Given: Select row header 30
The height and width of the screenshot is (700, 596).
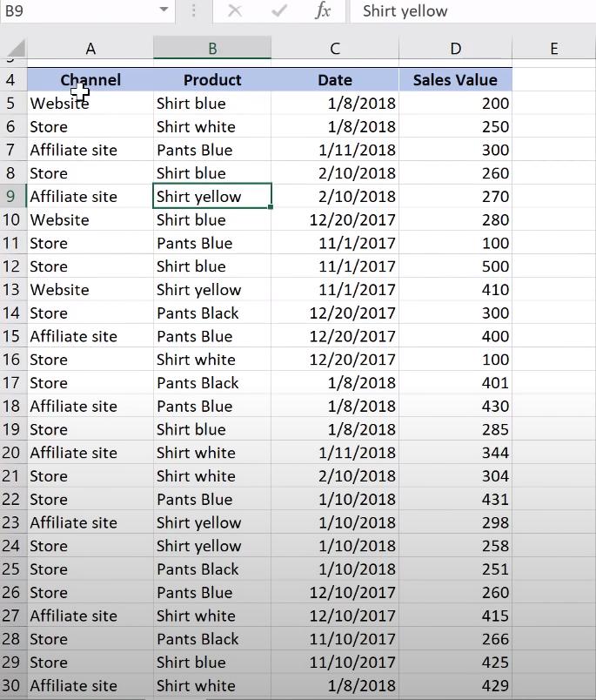Looking at the screenshot, I should click(14, 685).
